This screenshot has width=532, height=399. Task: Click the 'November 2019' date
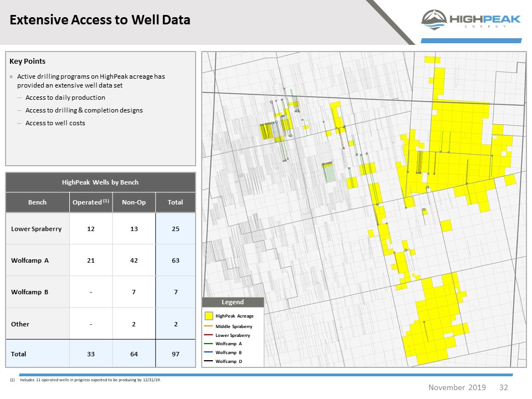457,387
